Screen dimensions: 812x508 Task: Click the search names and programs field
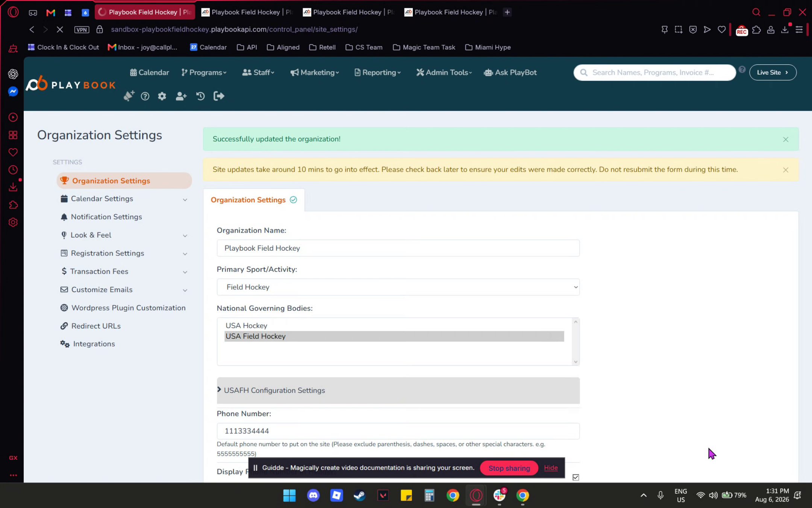click(x=654, y=73)
